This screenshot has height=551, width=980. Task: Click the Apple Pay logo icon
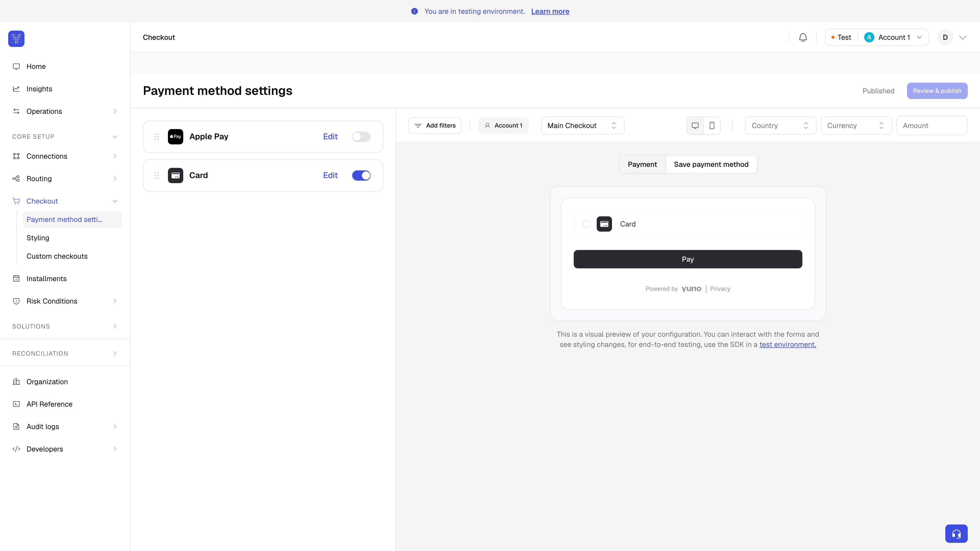[x=175, y=136]
